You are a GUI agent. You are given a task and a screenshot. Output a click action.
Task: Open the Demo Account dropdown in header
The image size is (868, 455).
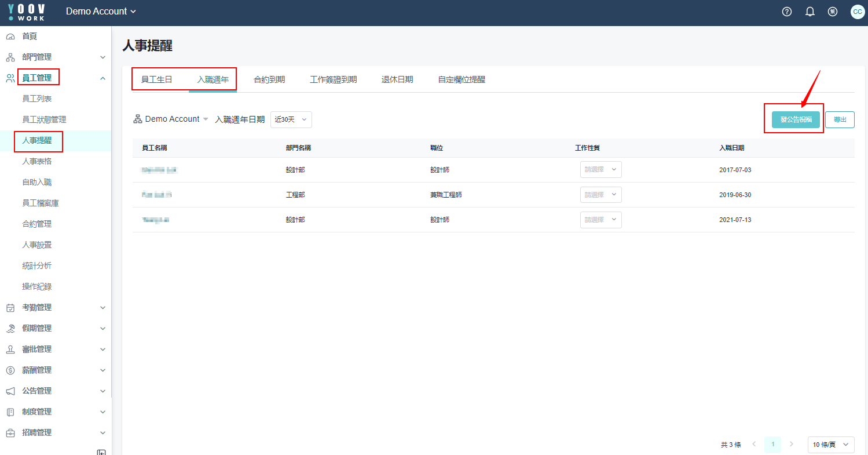pyautogui.click(x=101, y=12)
